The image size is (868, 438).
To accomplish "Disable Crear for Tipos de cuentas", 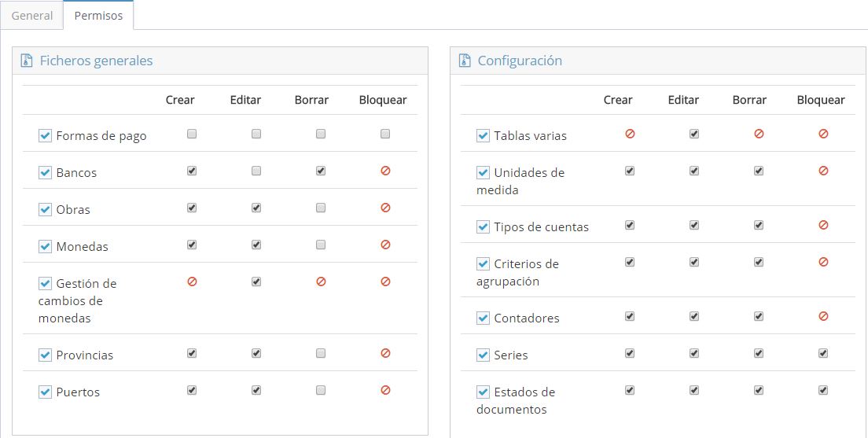I will pos(630,225).
